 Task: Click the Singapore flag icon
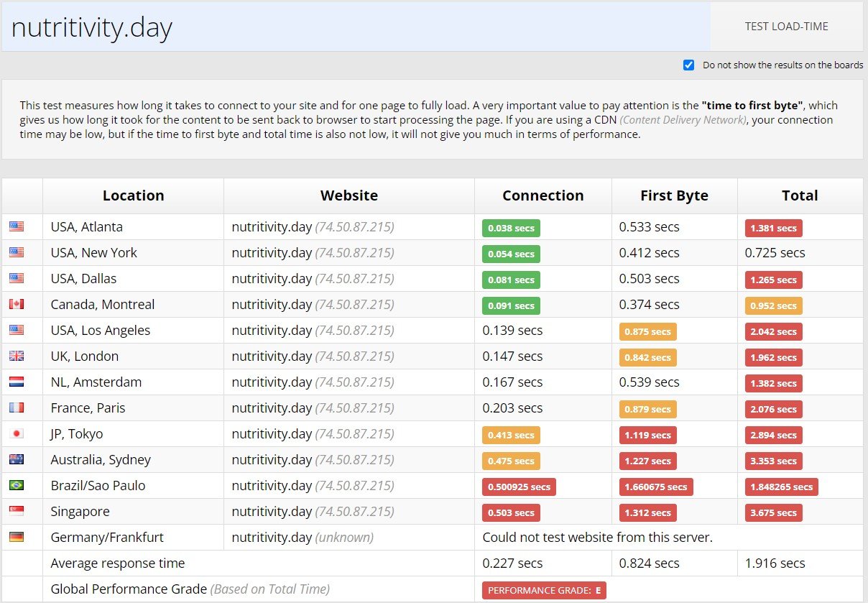point(17,512)
